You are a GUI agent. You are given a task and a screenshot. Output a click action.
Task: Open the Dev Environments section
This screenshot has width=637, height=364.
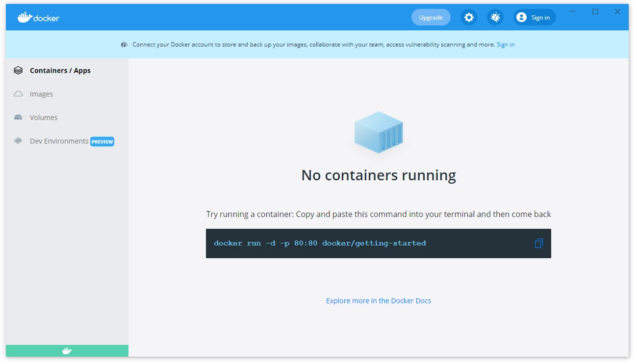59,141
